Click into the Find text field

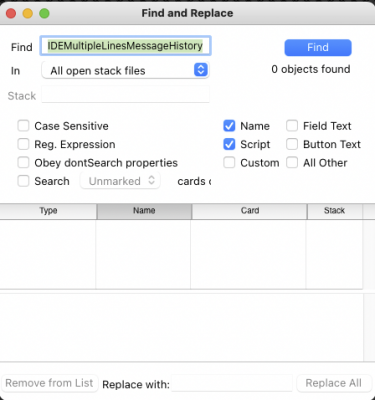tap(125, 46)
